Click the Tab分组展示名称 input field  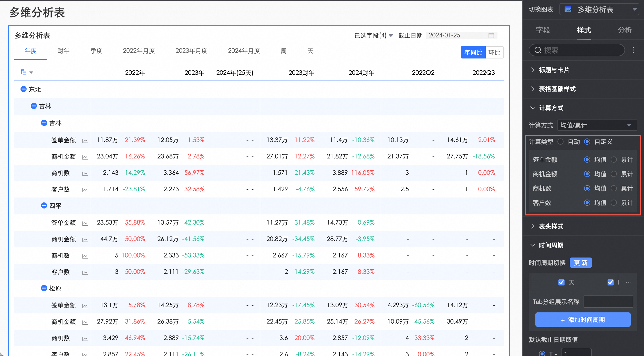[608, 302]
